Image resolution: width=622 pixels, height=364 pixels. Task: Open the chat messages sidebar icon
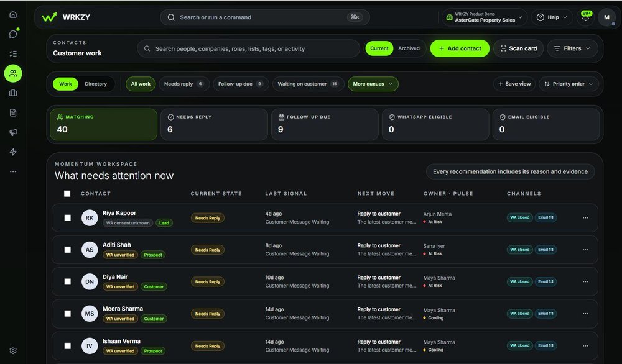pos(13,34)
